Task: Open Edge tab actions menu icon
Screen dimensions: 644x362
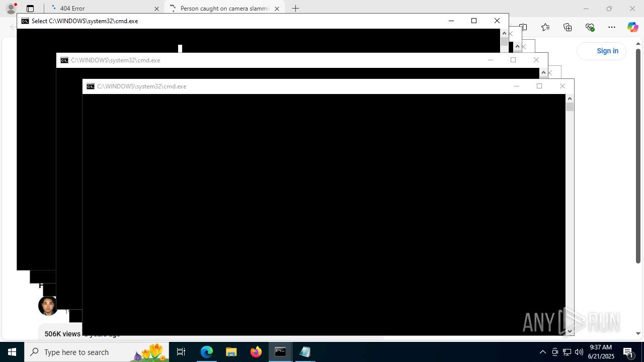Action: tap(30, 9)
